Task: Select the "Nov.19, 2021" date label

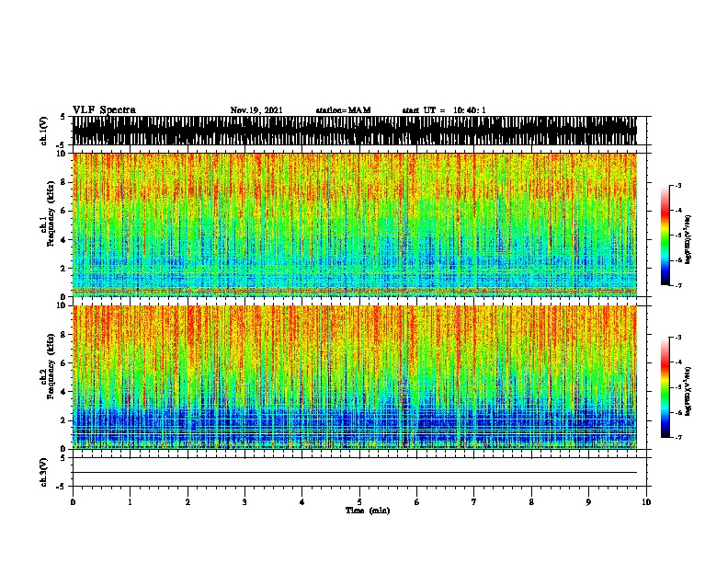Action: point(256,110)
